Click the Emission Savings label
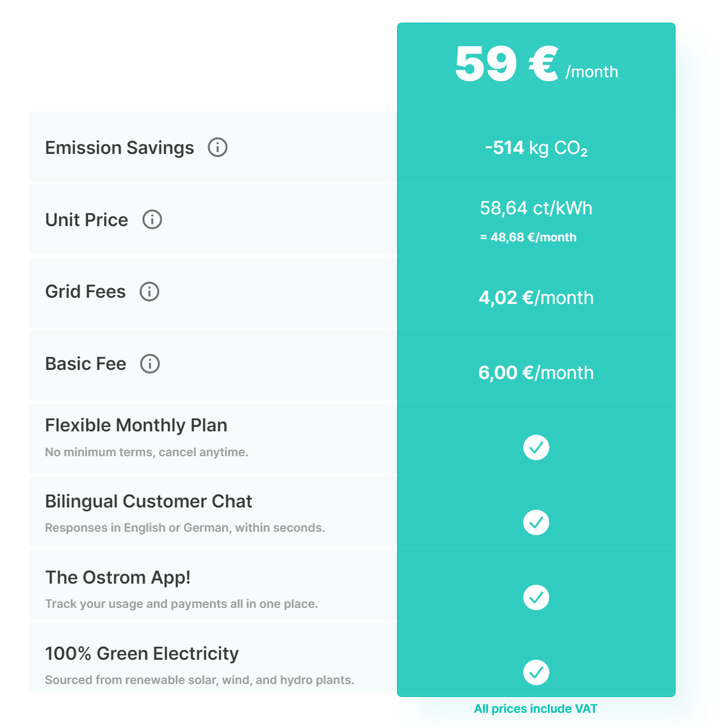728x728 pixels. click(120, 148)
